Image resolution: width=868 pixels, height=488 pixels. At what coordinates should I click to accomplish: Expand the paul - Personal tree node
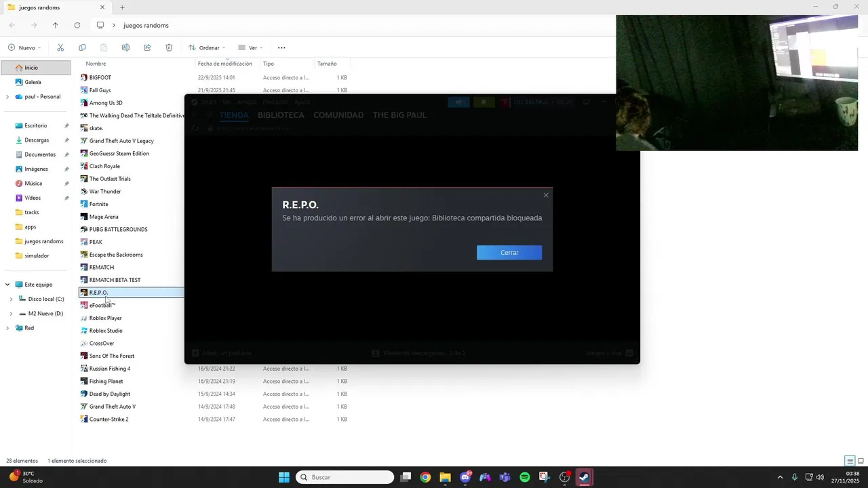7,97
